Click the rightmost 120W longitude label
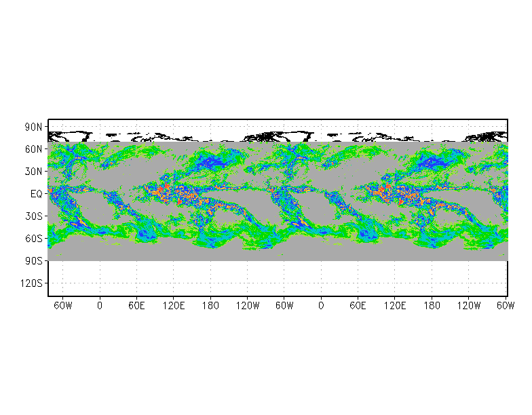 point(468,306)
